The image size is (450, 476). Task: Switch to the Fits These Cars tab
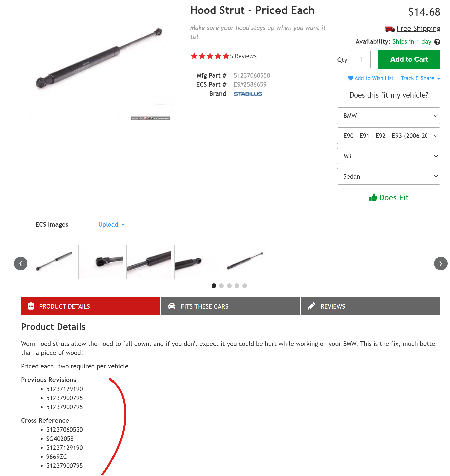pyautogui.click(x=230, y=306)
